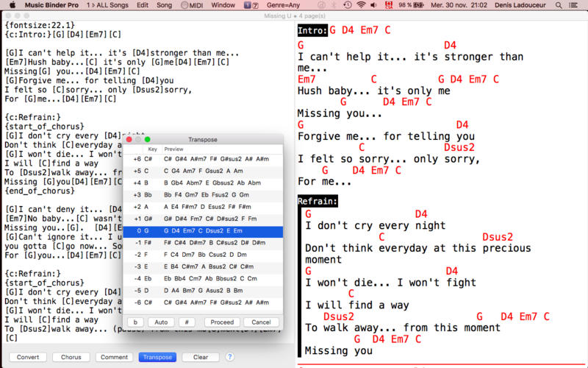Select the +3 Bb transpose row
588x368 pixels.
click(203, 195)
